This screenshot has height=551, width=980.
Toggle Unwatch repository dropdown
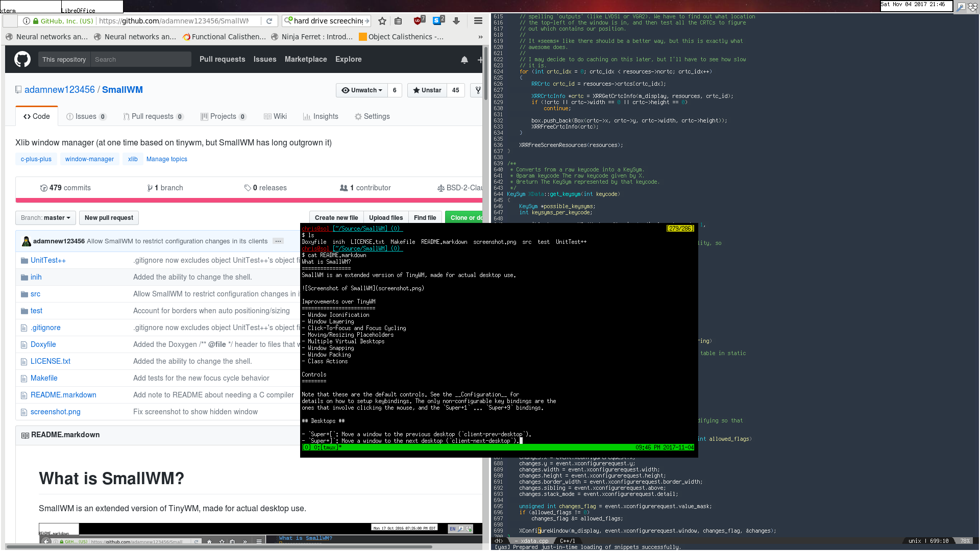(x=362, y=90)
